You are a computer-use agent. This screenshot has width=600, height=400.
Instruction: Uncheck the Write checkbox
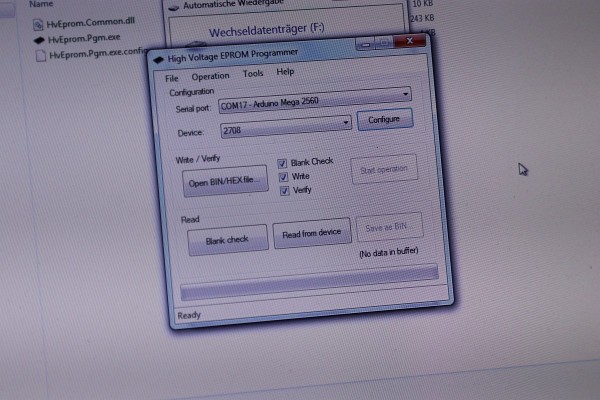coord(284,176)
